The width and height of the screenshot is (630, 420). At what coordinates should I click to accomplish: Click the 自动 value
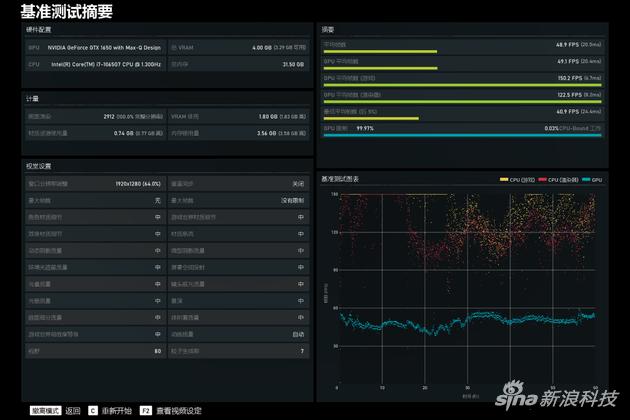coord(298,334)
